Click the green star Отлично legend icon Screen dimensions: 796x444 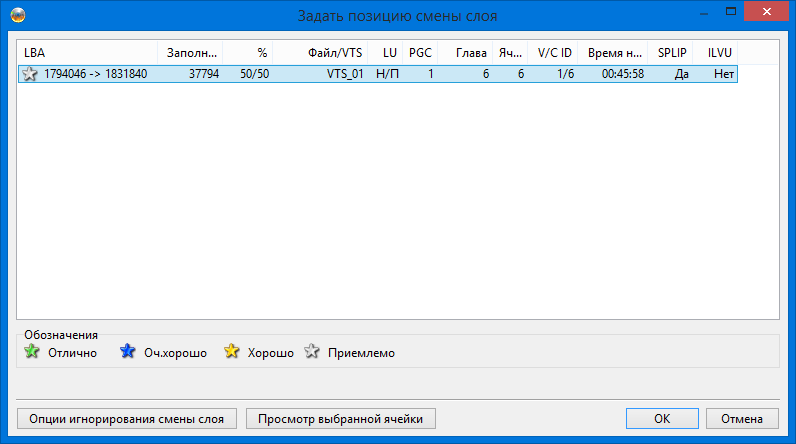(31, 351)
